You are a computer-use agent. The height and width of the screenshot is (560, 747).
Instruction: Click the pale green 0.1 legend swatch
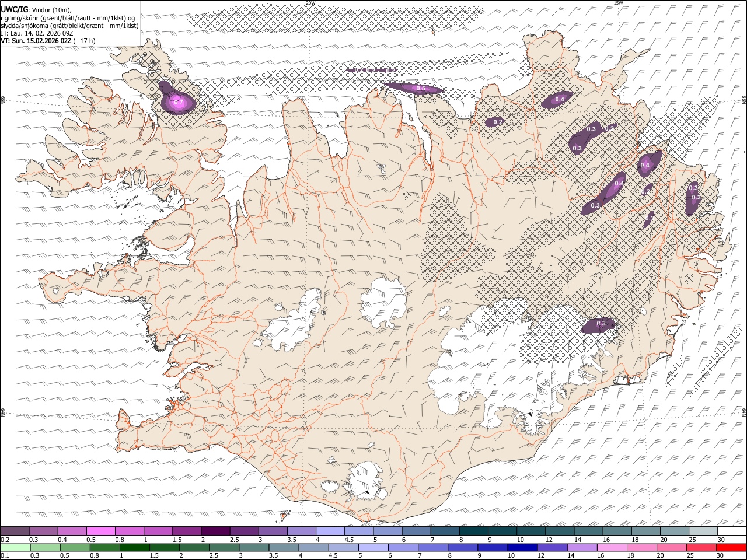click(x=15, y=548)
